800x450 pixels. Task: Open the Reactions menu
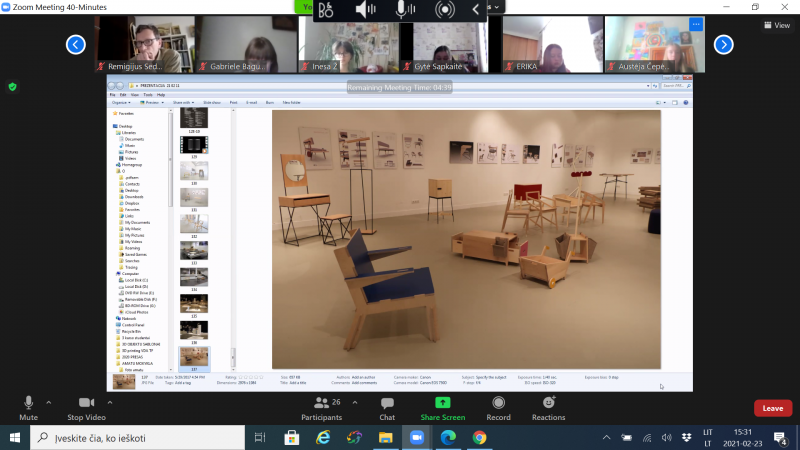click(x=548, y=409)
